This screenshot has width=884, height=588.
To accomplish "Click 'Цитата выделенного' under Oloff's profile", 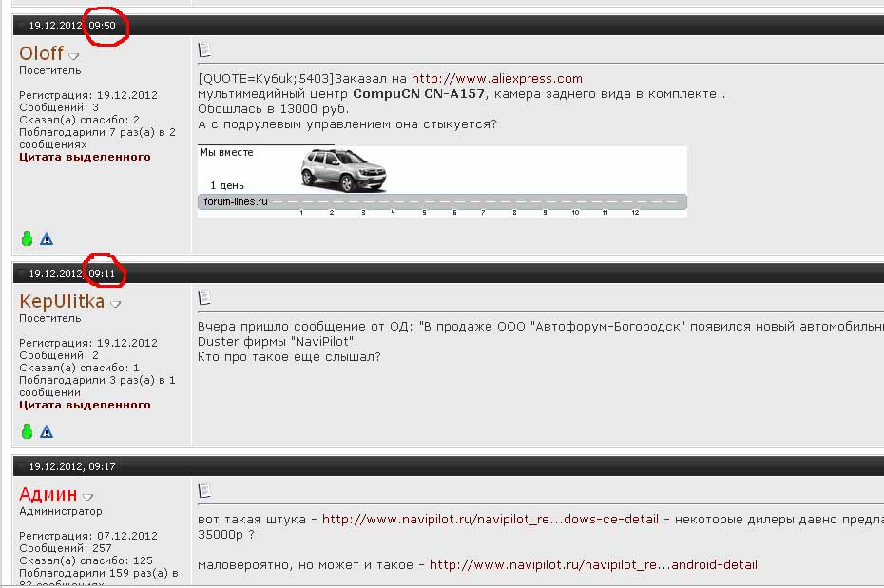I will click(85, 157).
